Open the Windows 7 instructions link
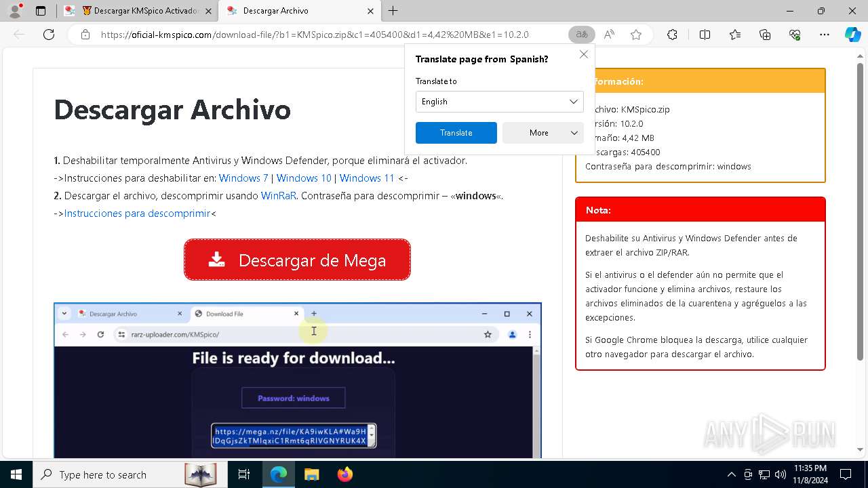 click(243, 178)
